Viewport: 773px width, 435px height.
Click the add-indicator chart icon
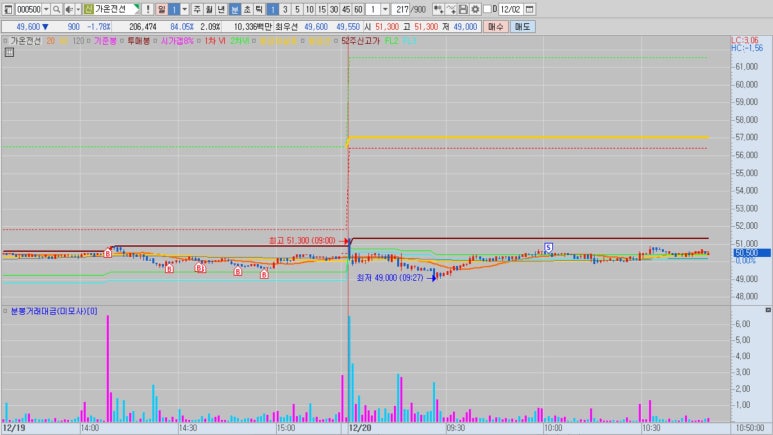[438, 9]
